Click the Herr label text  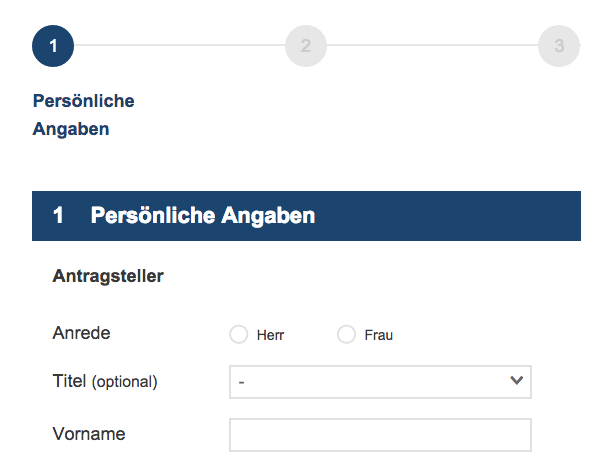(x=270, y=335)
